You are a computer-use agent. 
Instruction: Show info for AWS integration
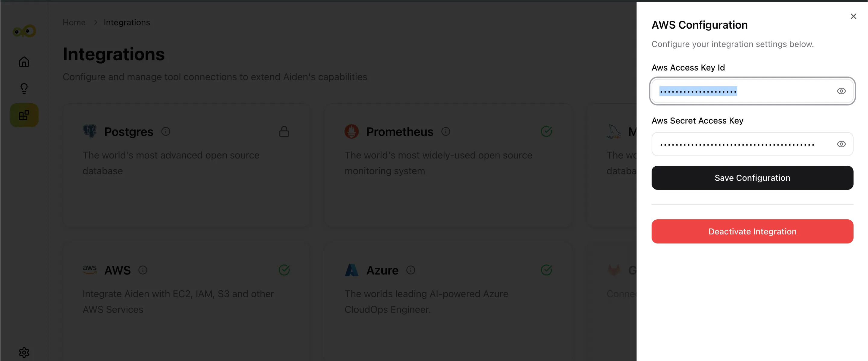143,270
